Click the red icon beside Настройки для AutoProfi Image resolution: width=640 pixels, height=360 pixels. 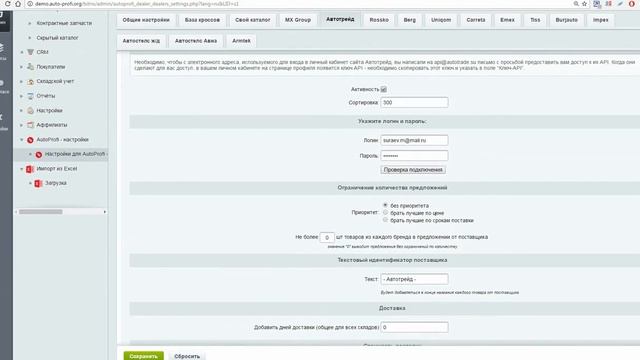click(39, 154)
